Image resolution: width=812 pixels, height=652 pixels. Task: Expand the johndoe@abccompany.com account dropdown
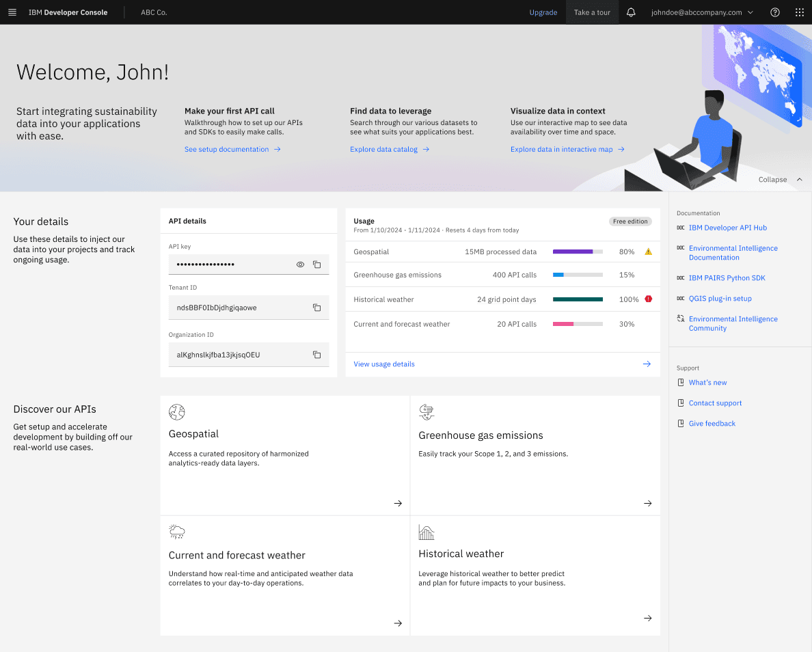click(702, 12)
